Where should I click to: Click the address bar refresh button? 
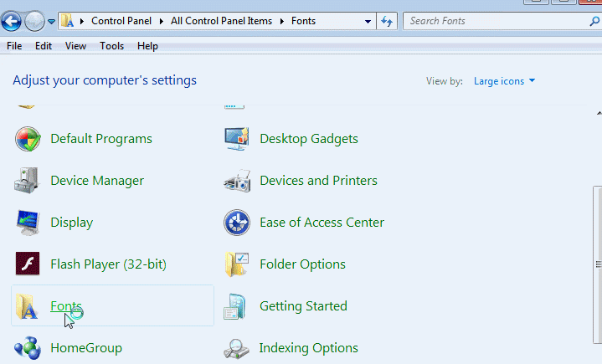[x=387, y=21]
